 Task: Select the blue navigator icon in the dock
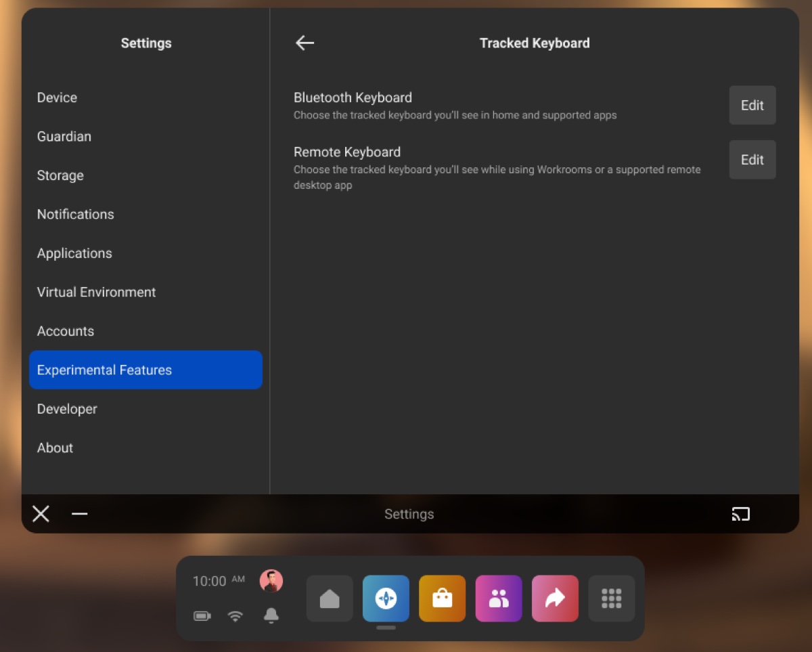[x=386, y=598]
